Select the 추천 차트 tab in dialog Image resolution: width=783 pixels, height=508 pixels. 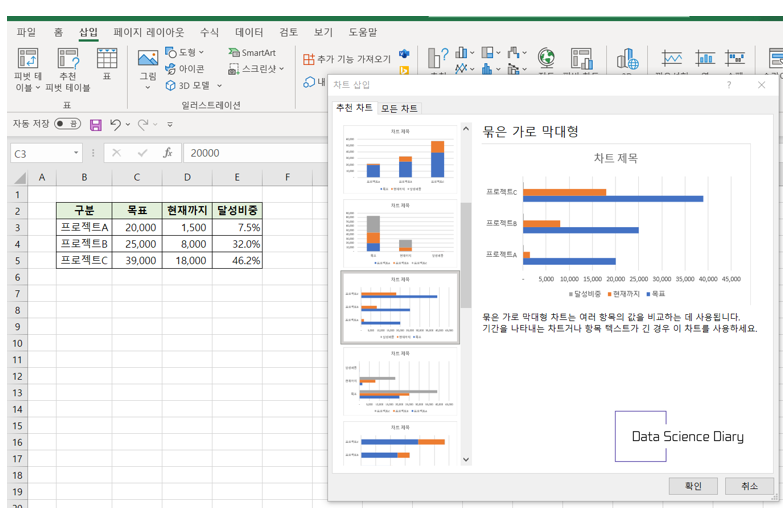click(x=354, y=108)
